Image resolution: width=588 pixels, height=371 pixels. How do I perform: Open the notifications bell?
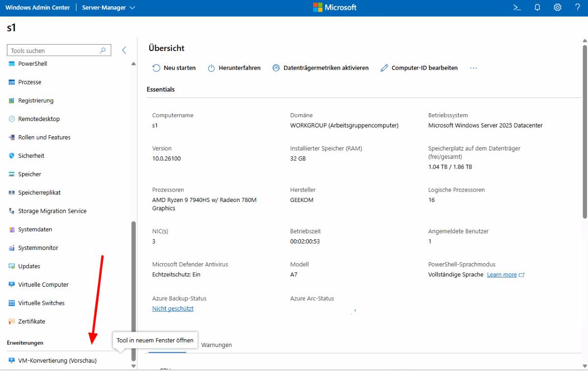537,7
